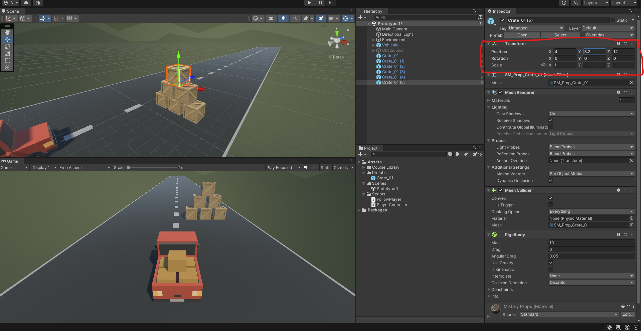Toggle the Is Kinematic checkbox
644x331 pixels.
(x=551, y=269)
